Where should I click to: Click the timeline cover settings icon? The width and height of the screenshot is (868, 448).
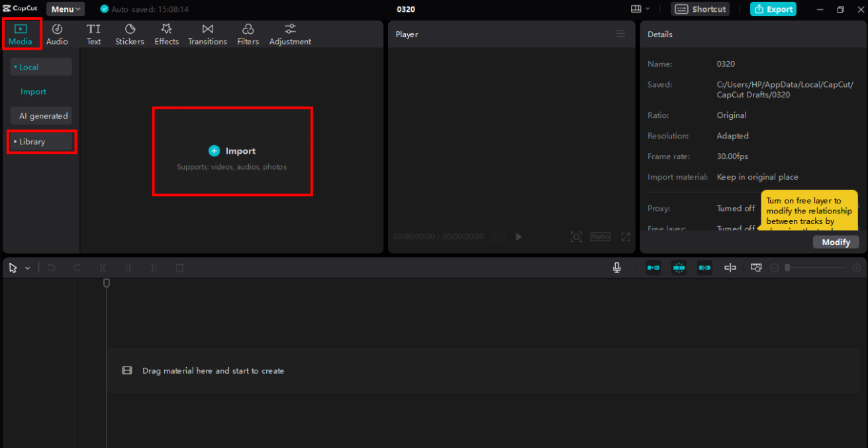(756, 268)
